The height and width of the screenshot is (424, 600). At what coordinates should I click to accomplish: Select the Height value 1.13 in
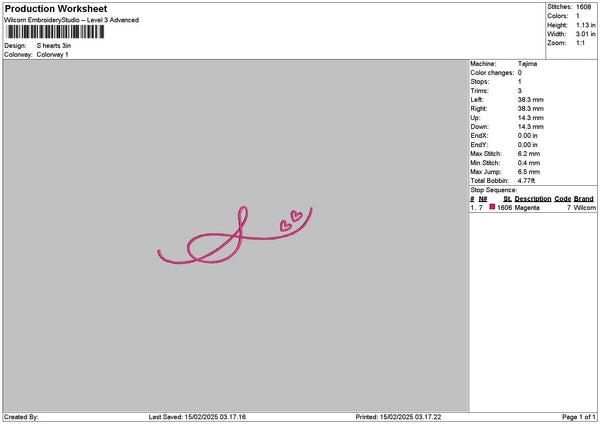click(x=585, y=25)
